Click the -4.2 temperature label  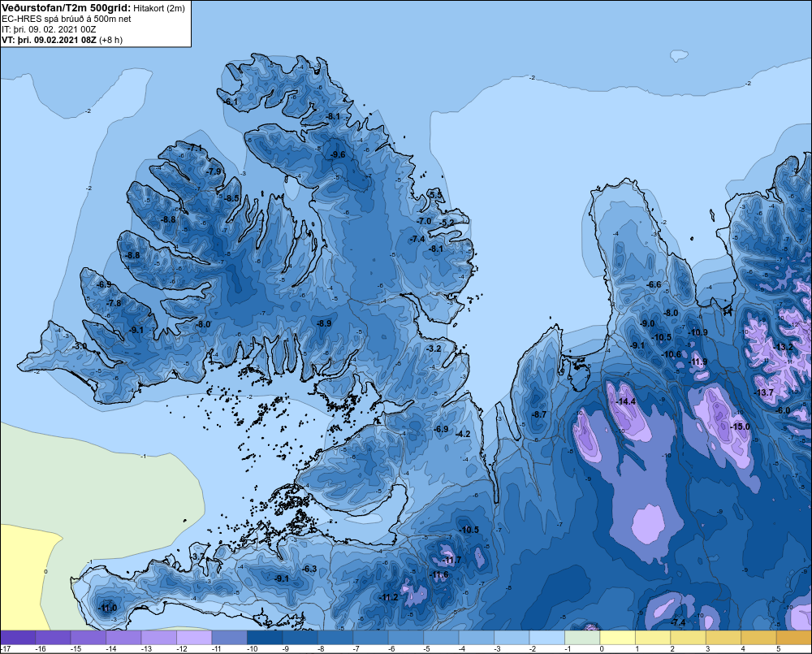[463, 434]
